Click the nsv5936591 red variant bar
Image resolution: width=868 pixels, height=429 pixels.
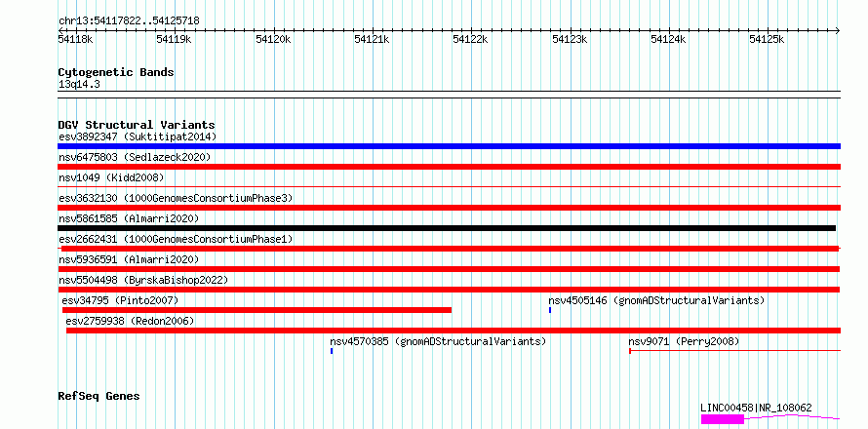(x=449, y=269)
